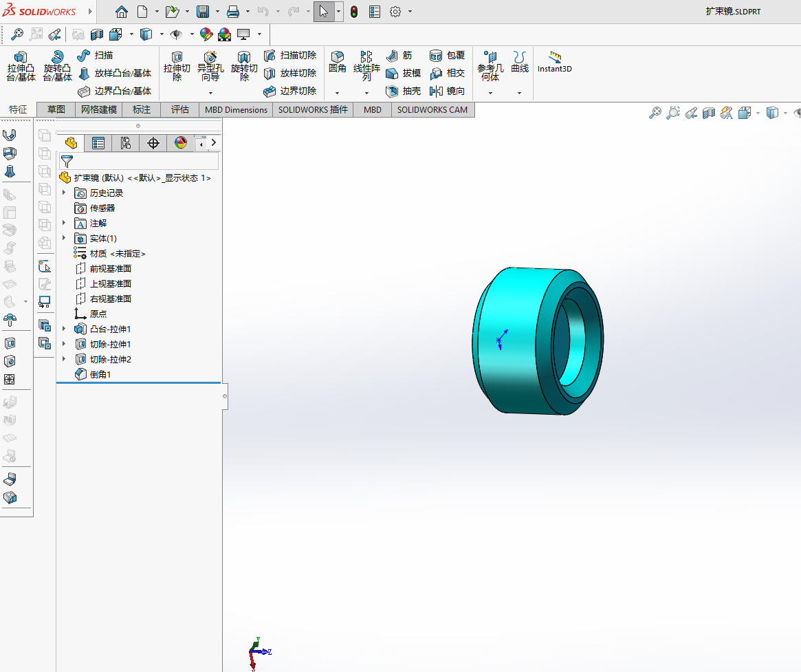Viewport: 801px width, 672px height.
Task: Switch to the 草图 sketch tab
Action: click(56, 109)
